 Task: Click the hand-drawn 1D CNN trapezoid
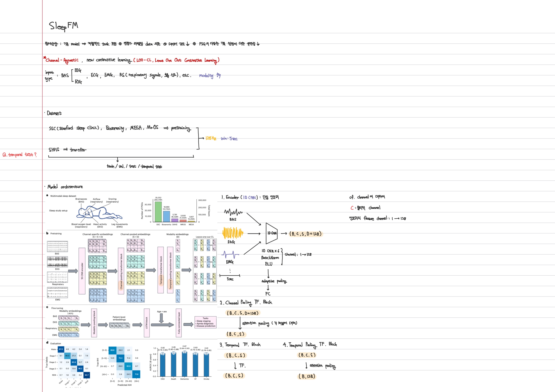pyautogui.click(x=272, y=233)
